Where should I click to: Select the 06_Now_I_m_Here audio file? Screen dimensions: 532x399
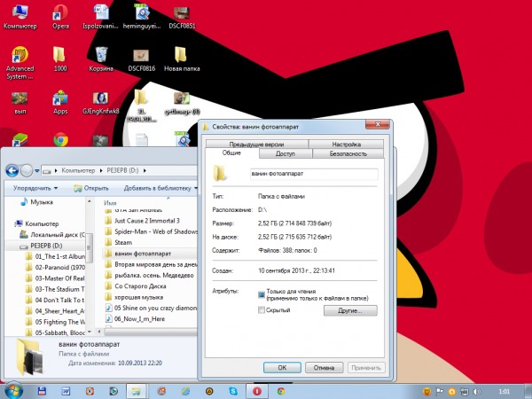click(136, 319)
